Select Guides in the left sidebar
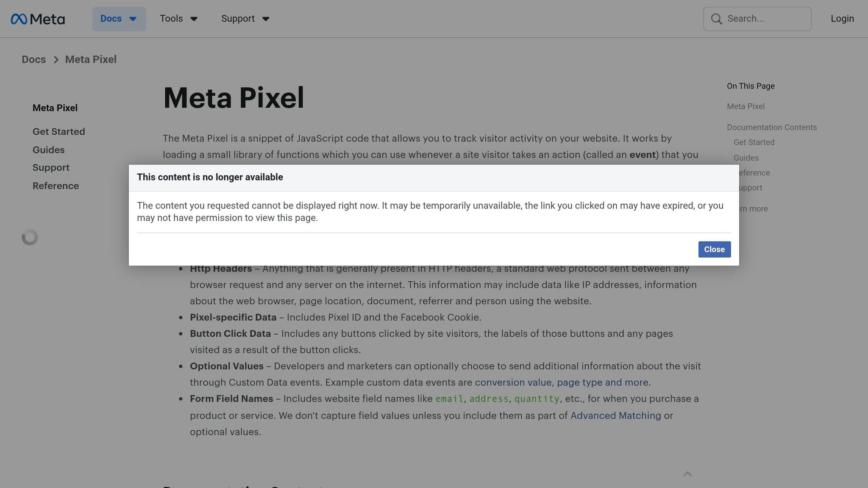The height and width of the screenshot is (488, 868). [48, 150]
